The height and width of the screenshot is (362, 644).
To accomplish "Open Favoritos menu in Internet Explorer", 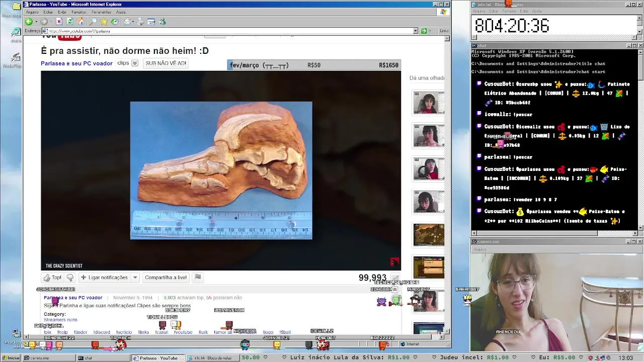I will [78, 12].
